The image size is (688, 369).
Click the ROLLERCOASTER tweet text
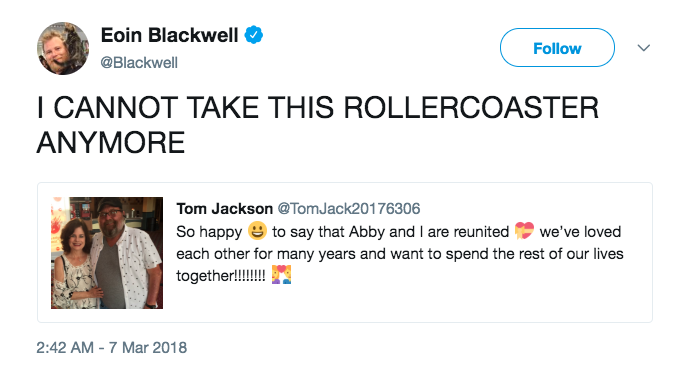coord(318,125)
